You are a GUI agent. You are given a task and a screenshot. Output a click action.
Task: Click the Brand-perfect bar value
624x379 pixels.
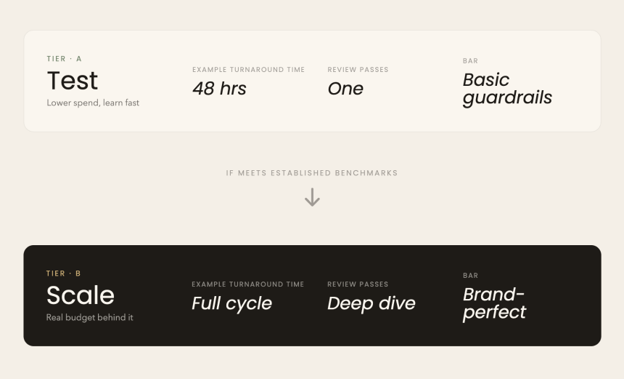tap(494, 303)
